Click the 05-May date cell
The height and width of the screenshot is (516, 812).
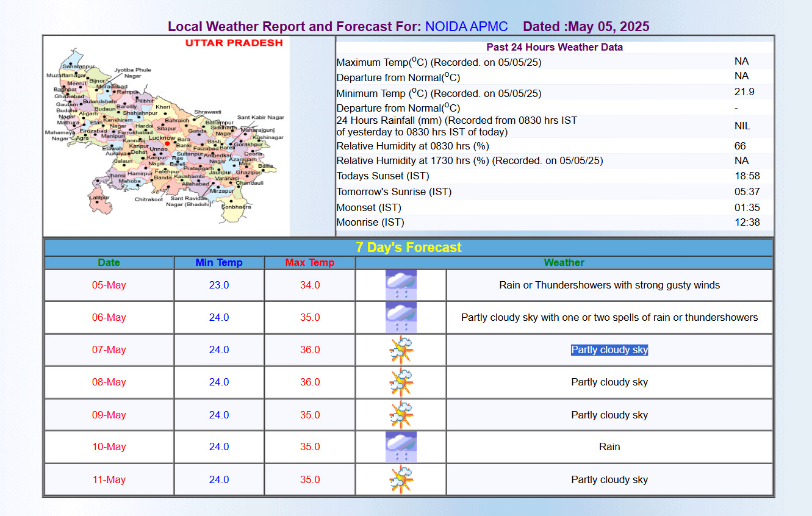[109, 285]
